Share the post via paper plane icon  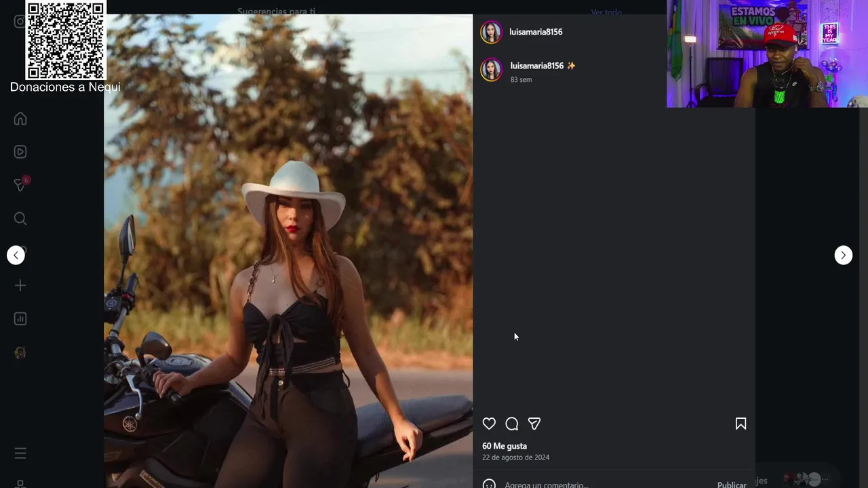click(534, 424)
